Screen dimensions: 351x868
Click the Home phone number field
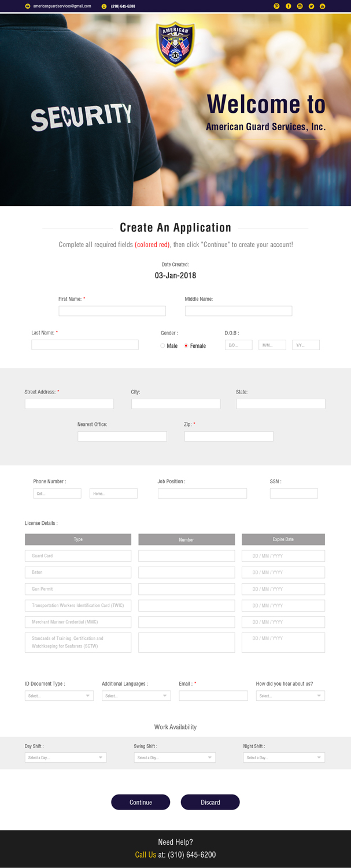tap(113, 494)
